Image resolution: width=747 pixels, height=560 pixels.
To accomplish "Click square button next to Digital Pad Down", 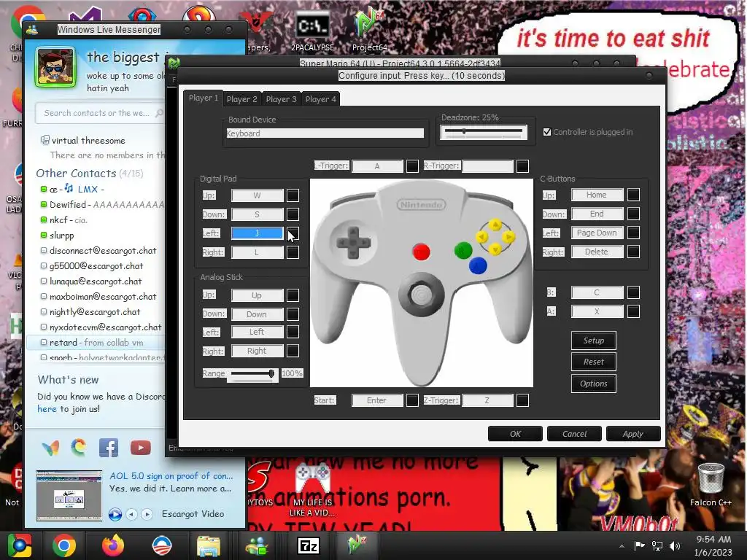I will click(x=293, y=214).
